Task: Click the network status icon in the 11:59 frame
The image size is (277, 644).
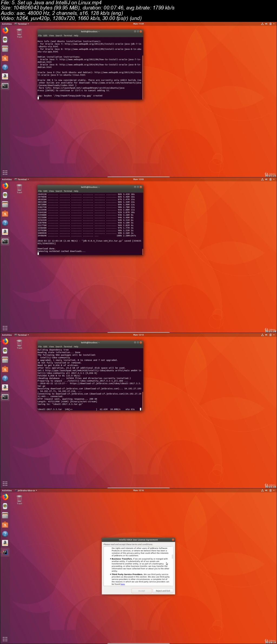Action: click(262, 24)
